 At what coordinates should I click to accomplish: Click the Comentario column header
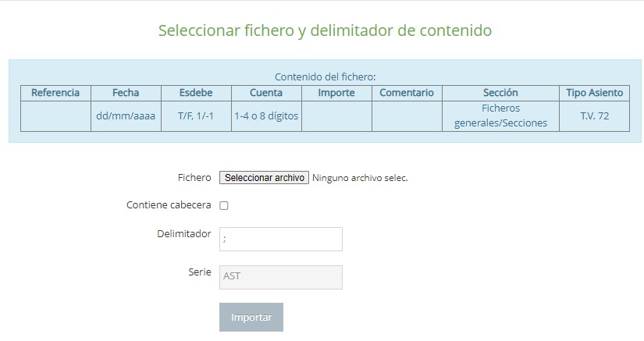pos(407,93)
